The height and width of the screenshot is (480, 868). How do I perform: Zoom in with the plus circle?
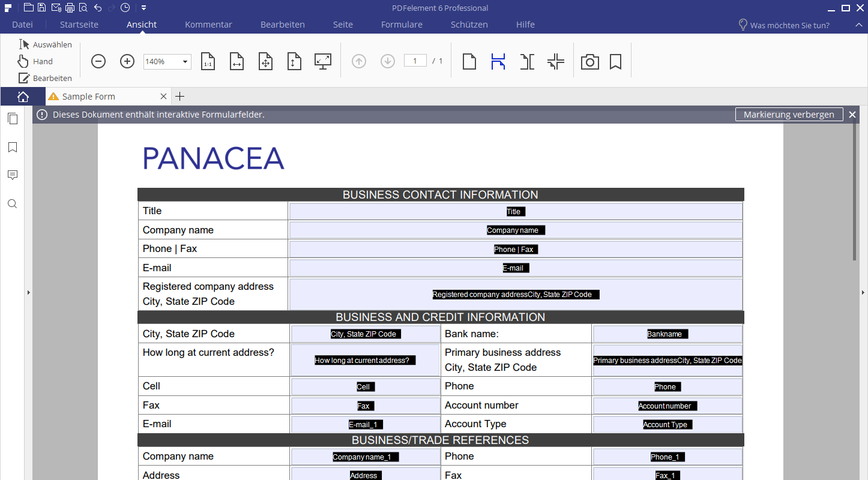[x=127, y=61]
